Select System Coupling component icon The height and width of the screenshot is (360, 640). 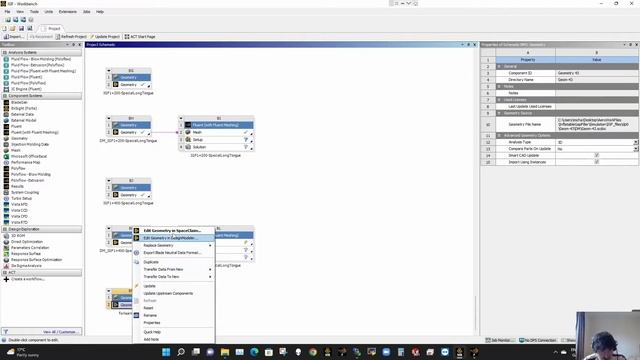click(6, 192)
